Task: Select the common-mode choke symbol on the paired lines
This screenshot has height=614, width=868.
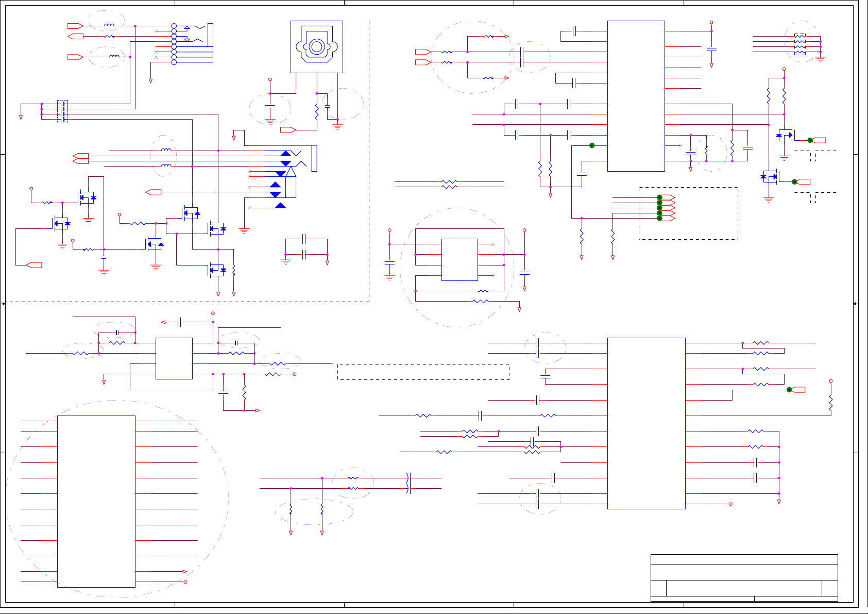Action: coord(409,483)
